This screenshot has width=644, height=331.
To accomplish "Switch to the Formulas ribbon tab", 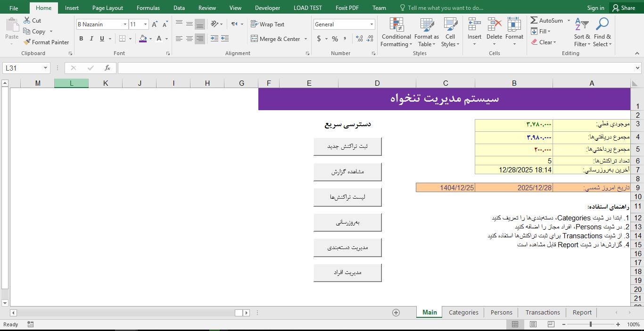I will pyautogui.click(x=148, y=8).
